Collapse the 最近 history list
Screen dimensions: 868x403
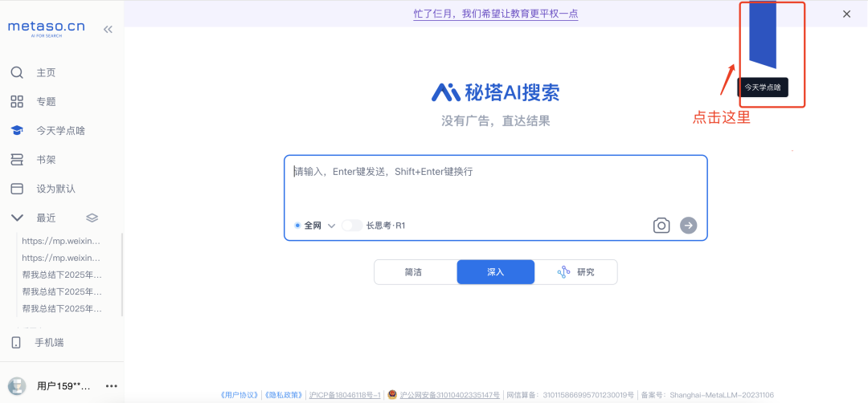pos(17,218)
